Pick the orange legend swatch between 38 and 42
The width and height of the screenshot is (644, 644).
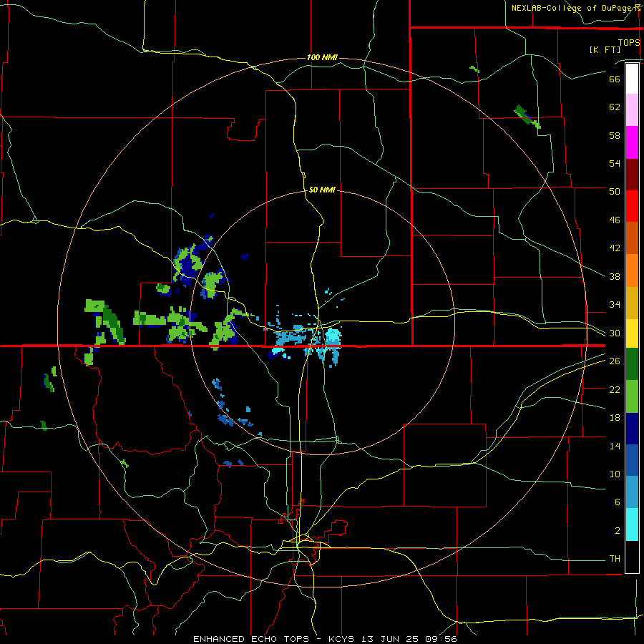632,270
